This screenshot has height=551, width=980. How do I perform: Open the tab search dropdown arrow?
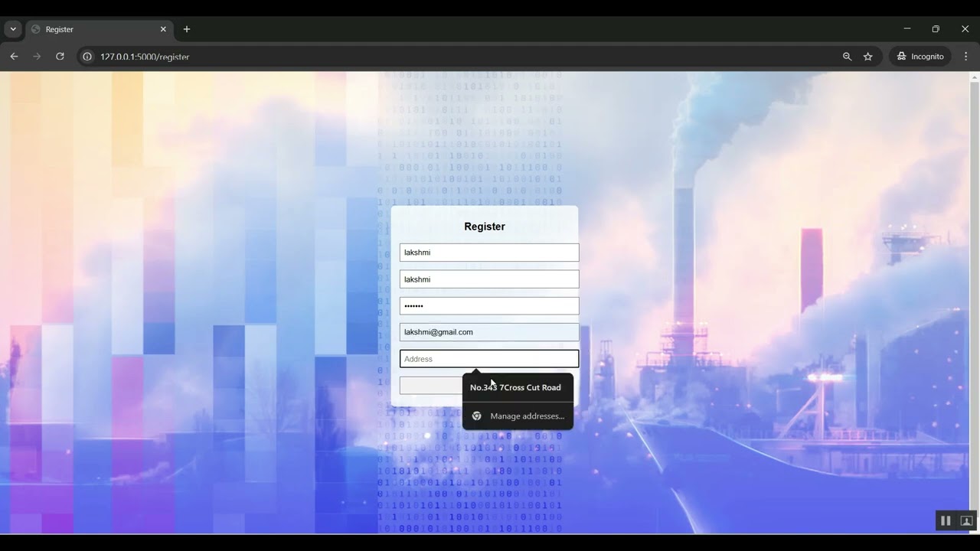point(13,29)
